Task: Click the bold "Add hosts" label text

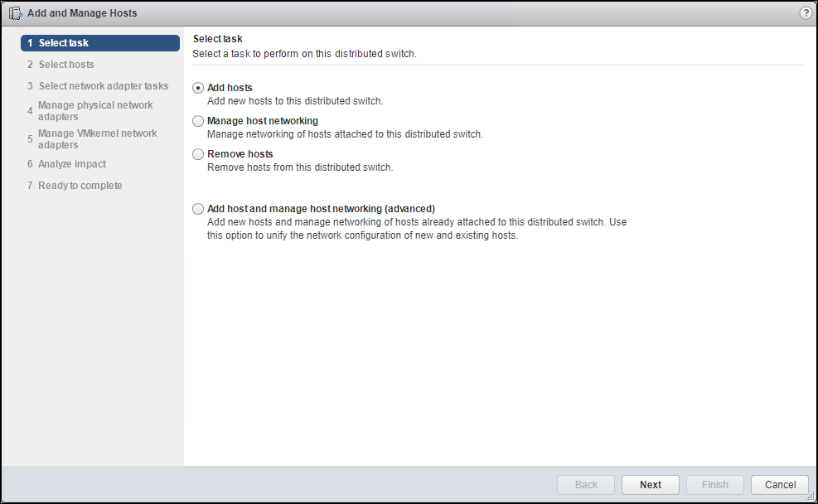Action: tap(228, 87)
